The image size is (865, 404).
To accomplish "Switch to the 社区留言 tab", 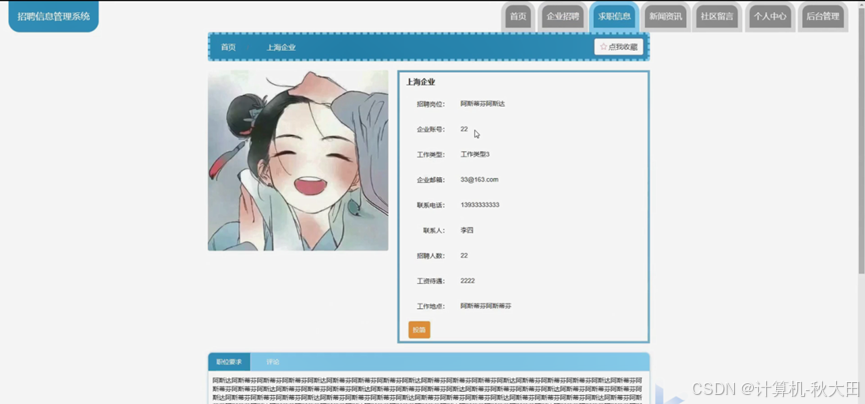I will tap(716, 16).
